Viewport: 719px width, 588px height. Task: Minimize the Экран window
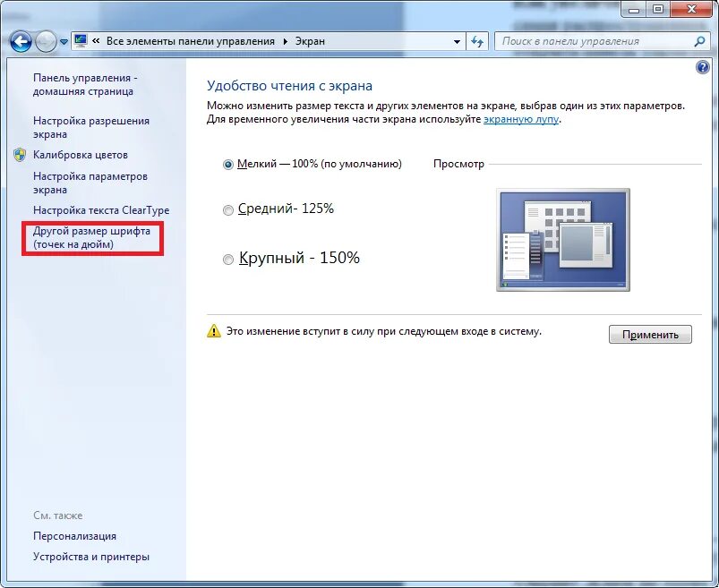(634, 9)
